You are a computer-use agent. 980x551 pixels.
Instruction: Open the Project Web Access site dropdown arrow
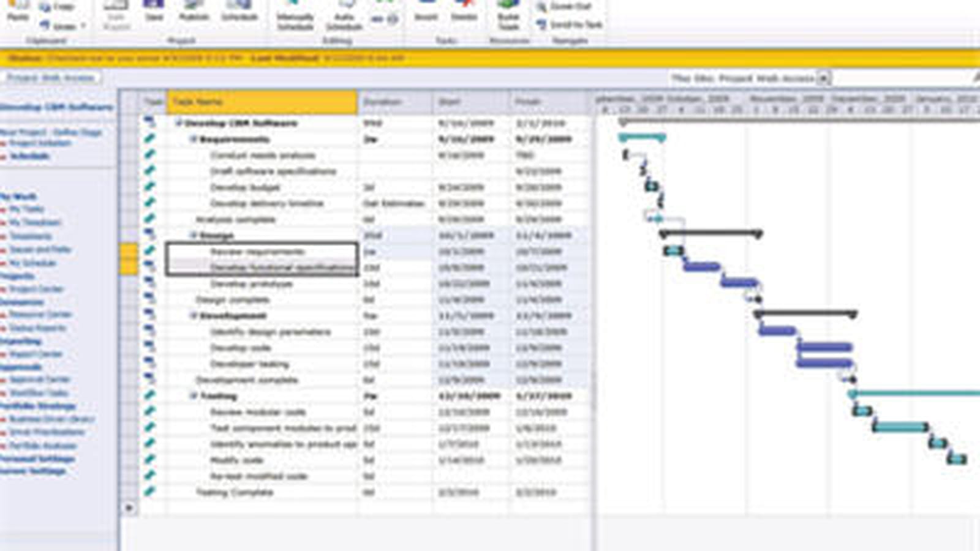[x=824, y=78]
